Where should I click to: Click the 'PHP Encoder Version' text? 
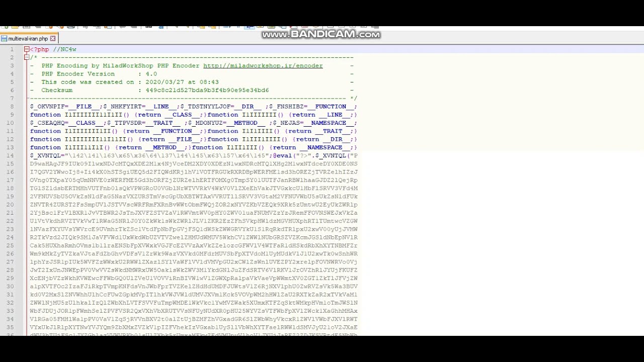click(x=78, y=74)
